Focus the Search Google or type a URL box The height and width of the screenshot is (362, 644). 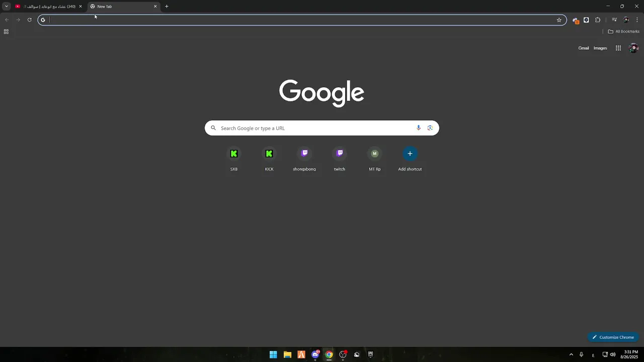[x=322, y=128]
